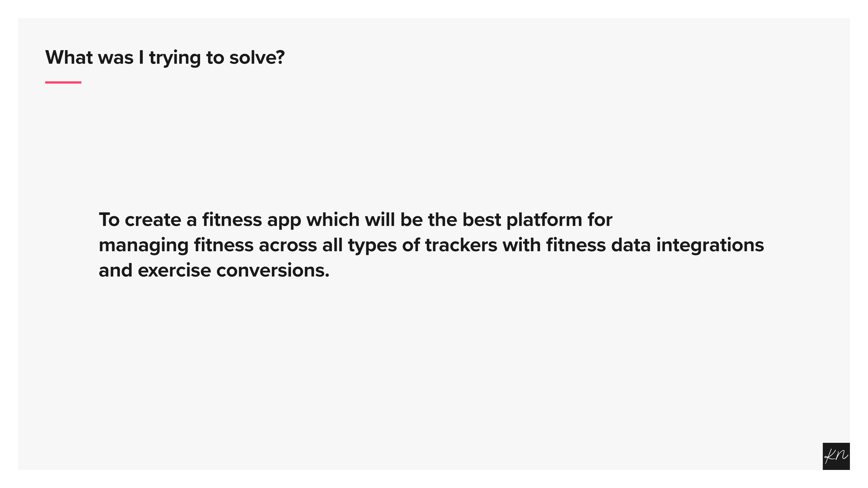Image resolution: width=868 pixels, height=488 pixels.
Task: Click the word 'solve?' in the heading
Action: 257,57
